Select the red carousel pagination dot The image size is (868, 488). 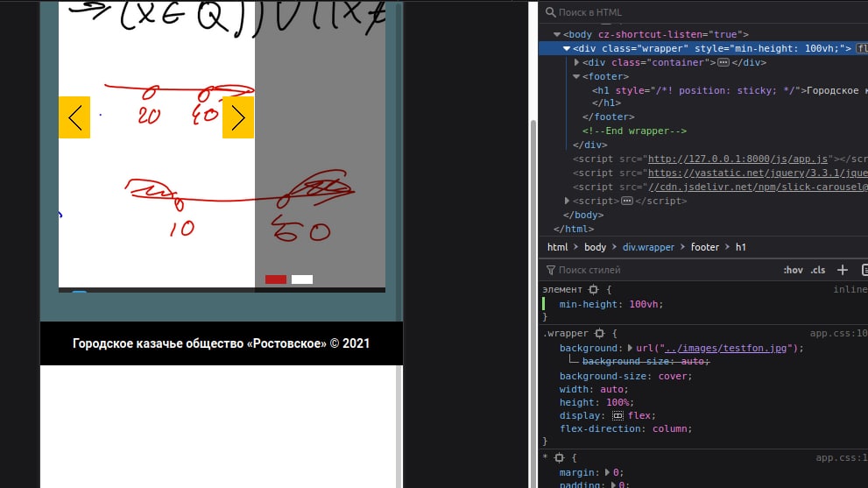click(x=276, y=279)
